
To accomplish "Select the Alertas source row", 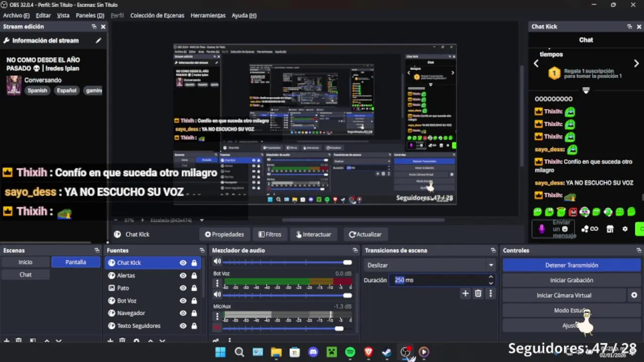I will (153, 276).
